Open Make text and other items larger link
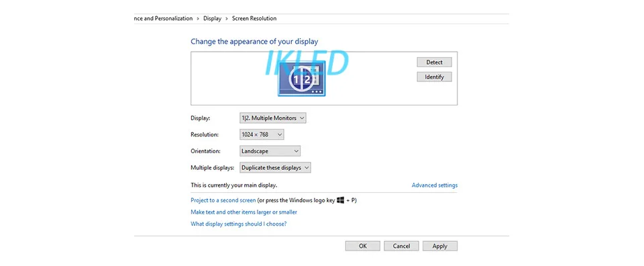The height and width of the screenshot is (266, 644). click(x=244, y=212)
